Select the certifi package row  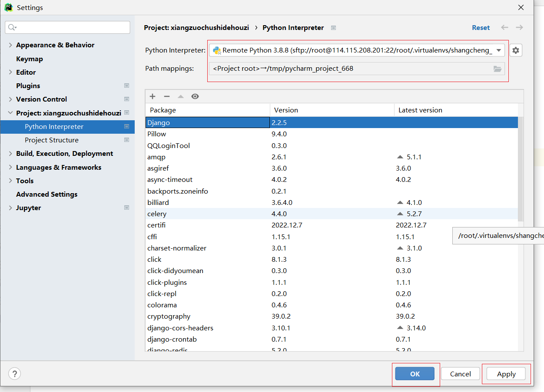(x=332, y=225)
